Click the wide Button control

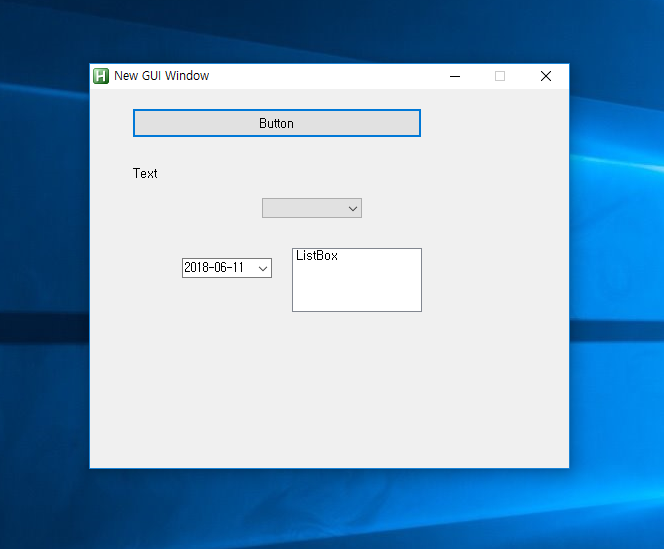[x=277, y=123]
